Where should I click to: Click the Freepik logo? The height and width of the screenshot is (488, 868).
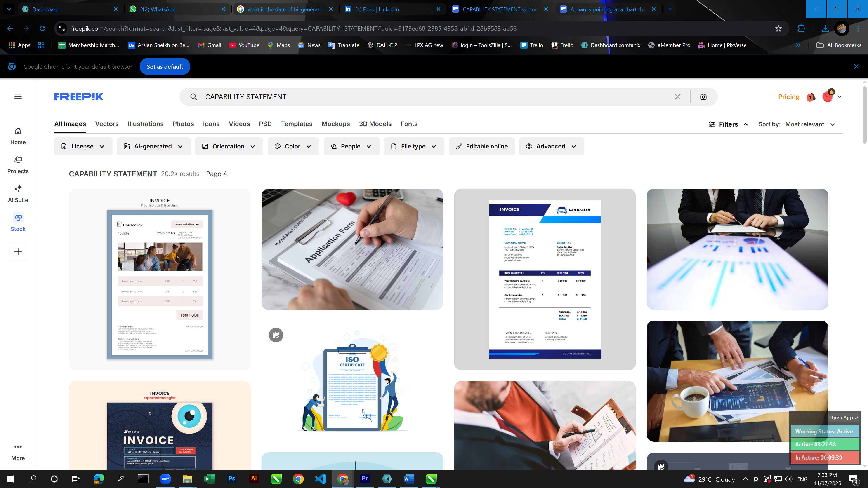(x=78, y=97)
